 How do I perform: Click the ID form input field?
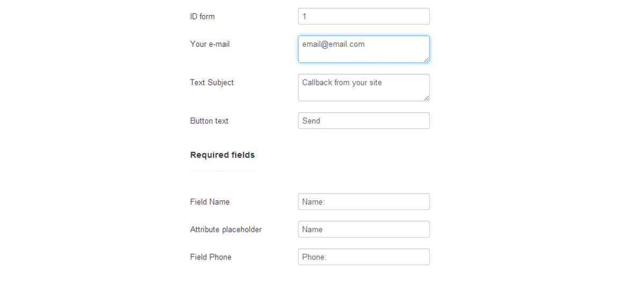tap(363, 17)
